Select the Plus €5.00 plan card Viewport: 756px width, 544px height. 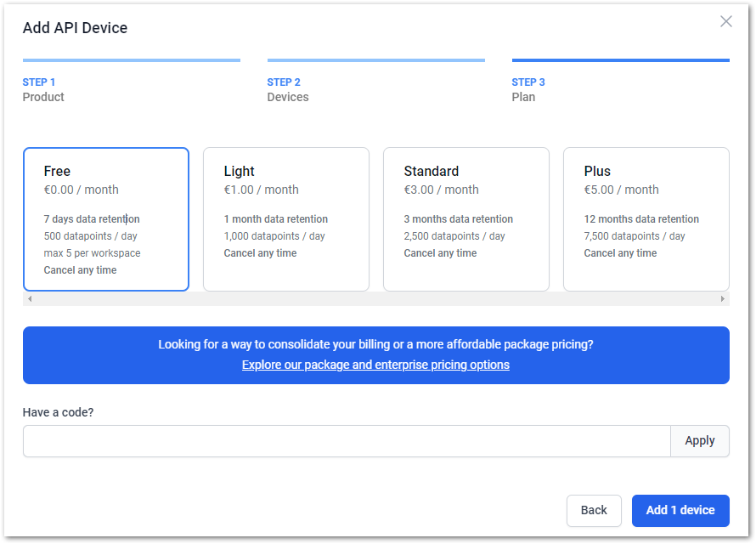click(x=646, y=219)
